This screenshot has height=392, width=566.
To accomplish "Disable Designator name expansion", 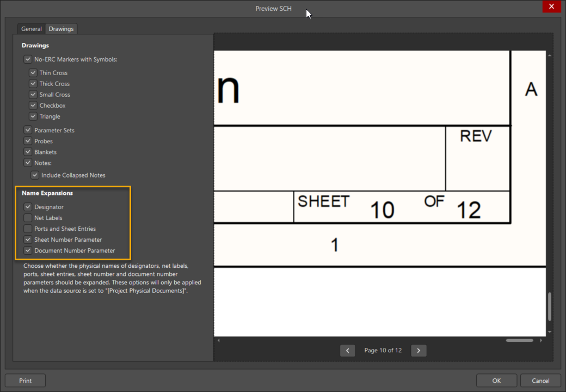I will pyautogui.click(x=28, y=207).
